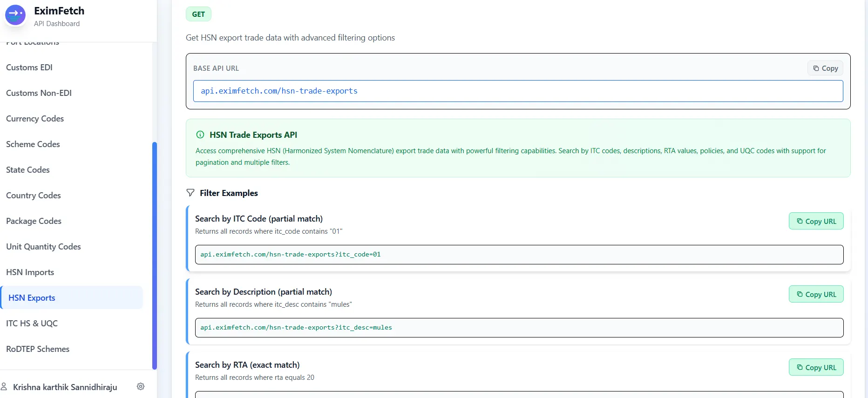Click the base API URL field
868x398 pixels.
(518, 91)
